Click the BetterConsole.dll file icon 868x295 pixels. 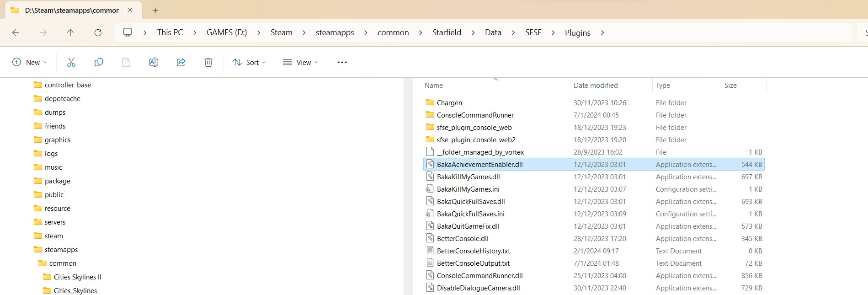coord(430,238)
